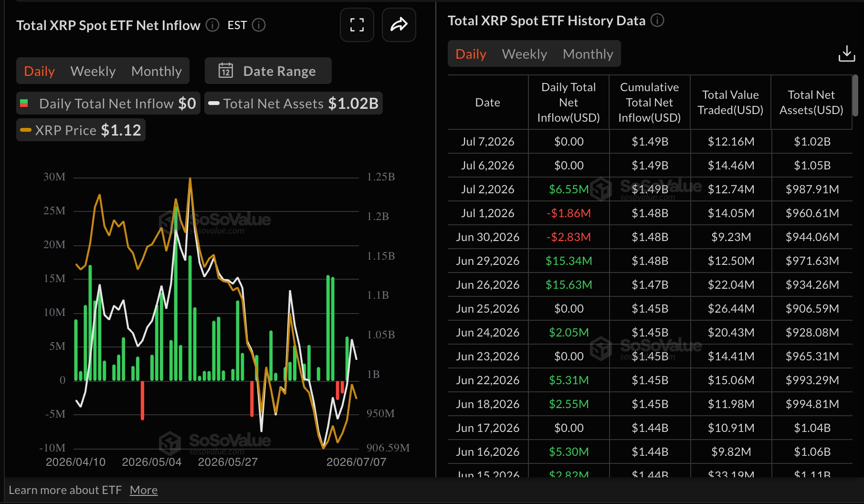Screen dimensions: 864x504
Task: Click $6.55M inflow on Jul 2,2026
Action: coord(569,189)
